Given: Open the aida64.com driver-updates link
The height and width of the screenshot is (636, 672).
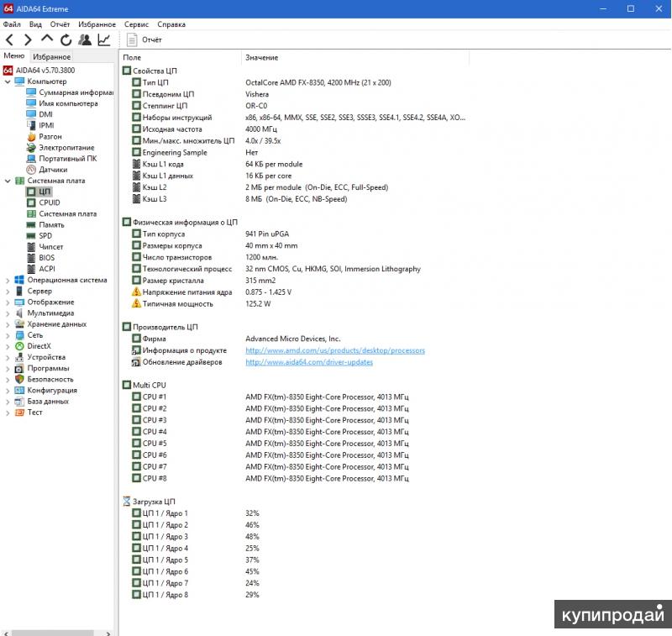Looking at the screenshot, I should 309,362.
